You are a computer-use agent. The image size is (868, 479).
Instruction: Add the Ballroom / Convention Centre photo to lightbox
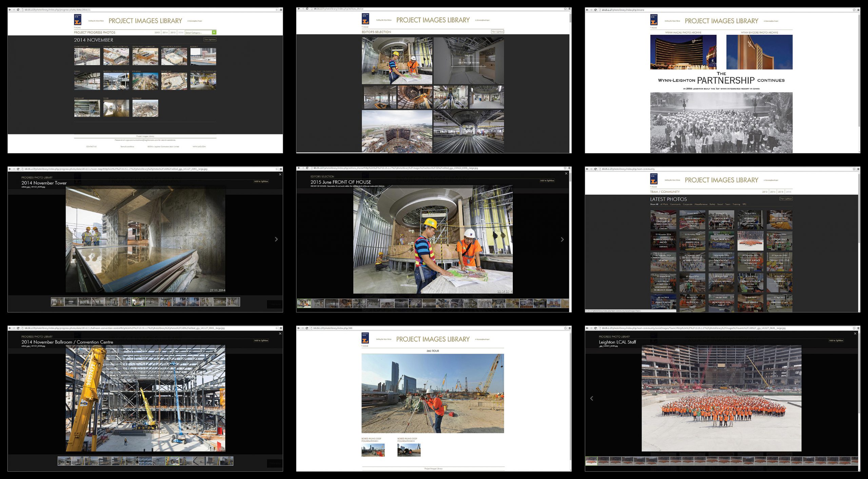[261, 340]
